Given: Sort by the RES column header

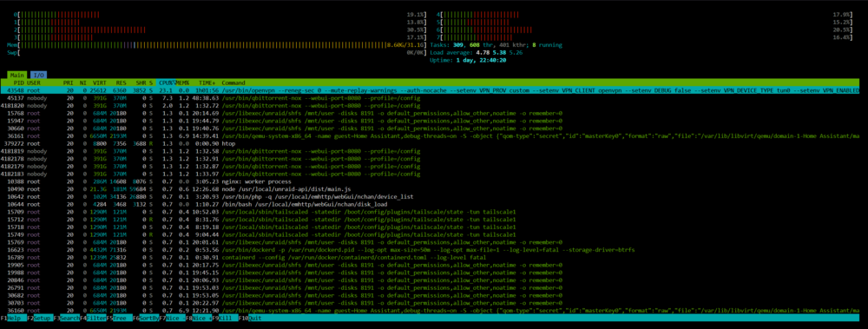Looking at the screenshot, I should coord(122,82).
